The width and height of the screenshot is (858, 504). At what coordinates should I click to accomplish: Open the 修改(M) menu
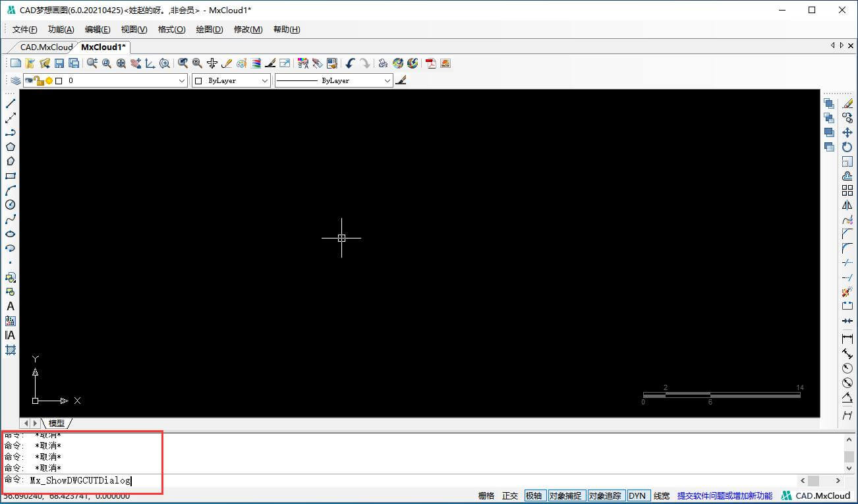[248, 30]
